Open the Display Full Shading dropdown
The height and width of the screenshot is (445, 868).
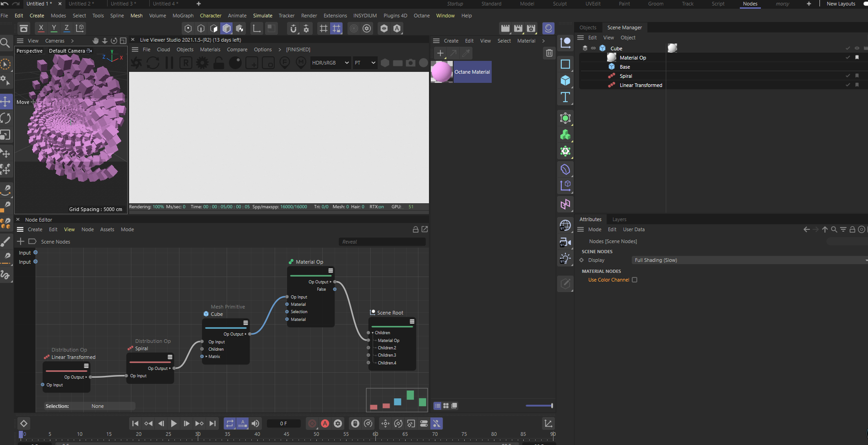(x=749, y=260)
